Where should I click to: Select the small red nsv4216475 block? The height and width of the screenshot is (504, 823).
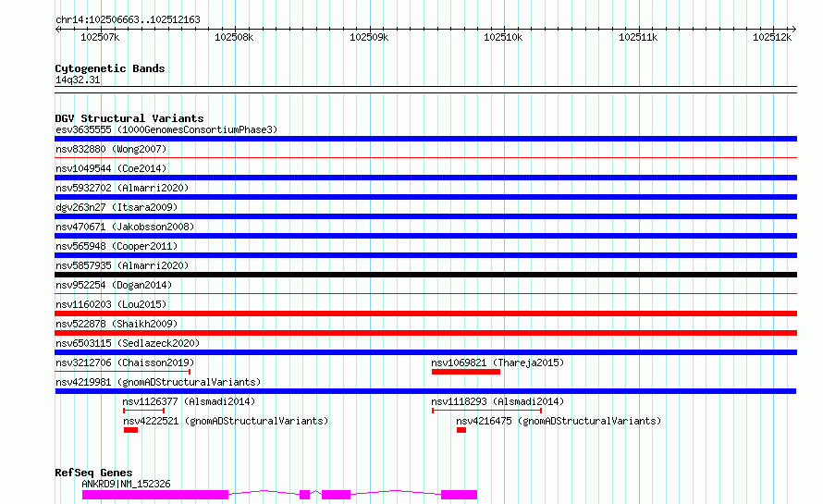tap(461, 430)
